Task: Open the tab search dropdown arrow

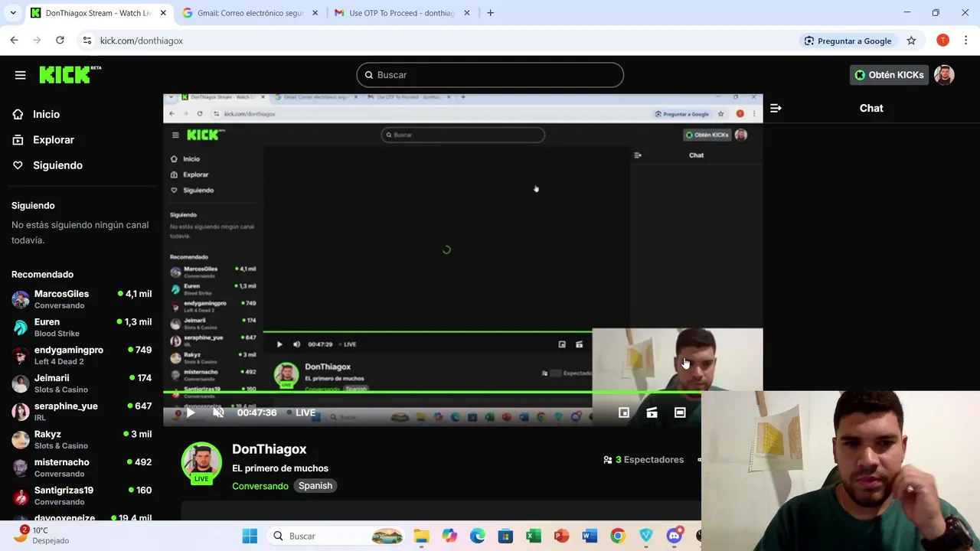Action: [13, 13]
